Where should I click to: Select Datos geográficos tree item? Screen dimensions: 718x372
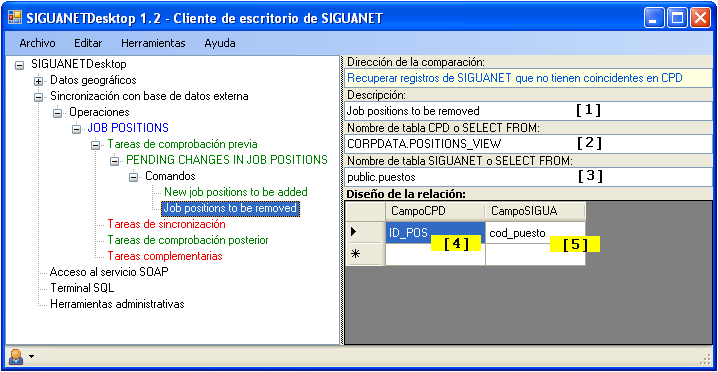pyautogui.click(x=93, y=80)
